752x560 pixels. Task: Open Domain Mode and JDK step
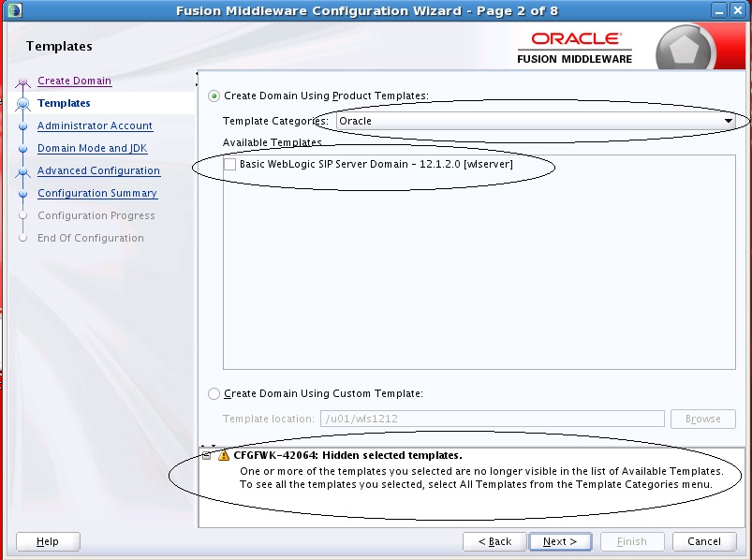tap(92, 148)
